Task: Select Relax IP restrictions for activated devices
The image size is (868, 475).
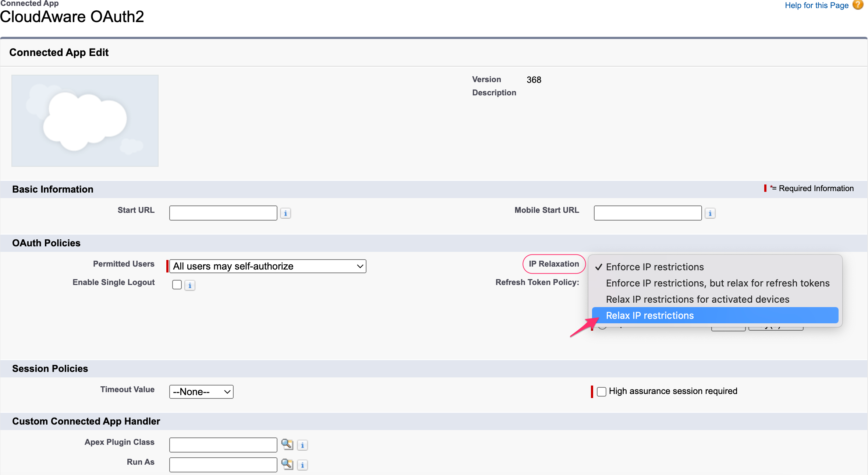Action: click(x=697, y=299)
